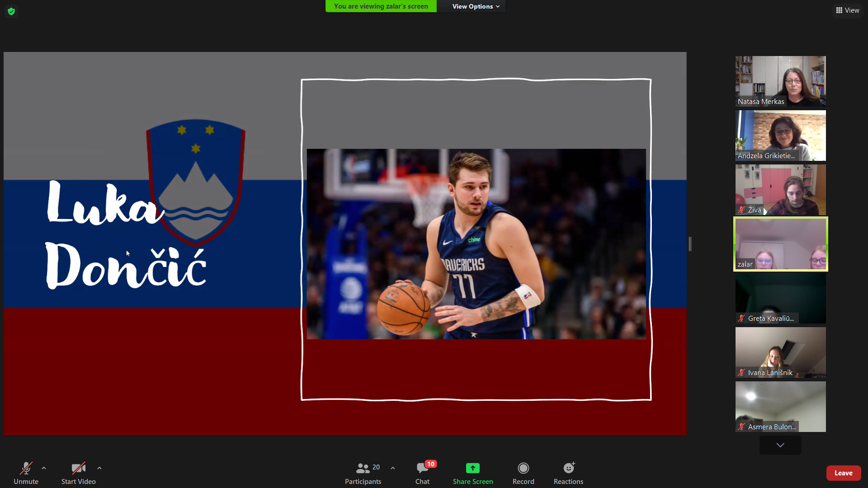
Task: Start recording with the Record icon
Action: click(x=523, y=468)
